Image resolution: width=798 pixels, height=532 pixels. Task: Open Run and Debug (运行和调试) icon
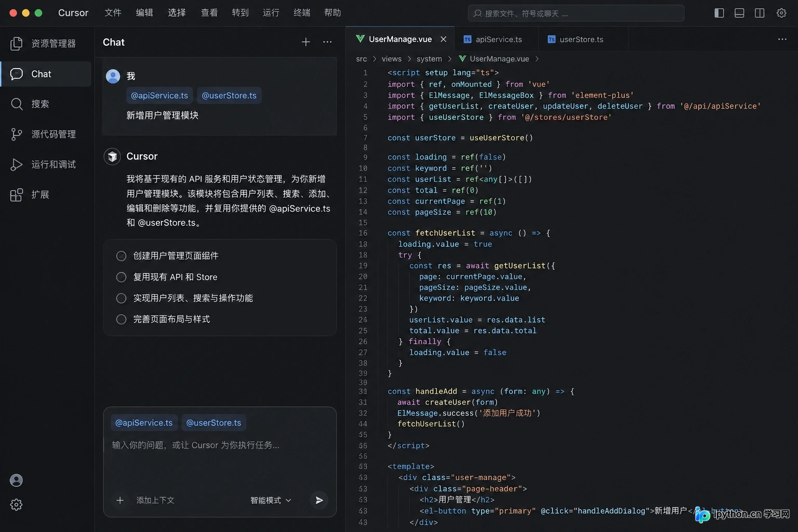[x=17, y=164]
